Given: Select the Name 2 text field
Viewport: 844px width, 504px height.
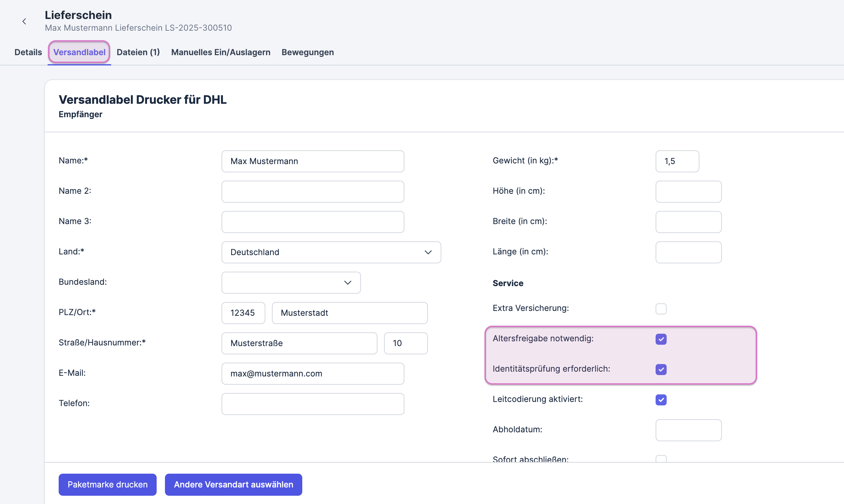Looking at the screenshot, I should pos(313,192).
